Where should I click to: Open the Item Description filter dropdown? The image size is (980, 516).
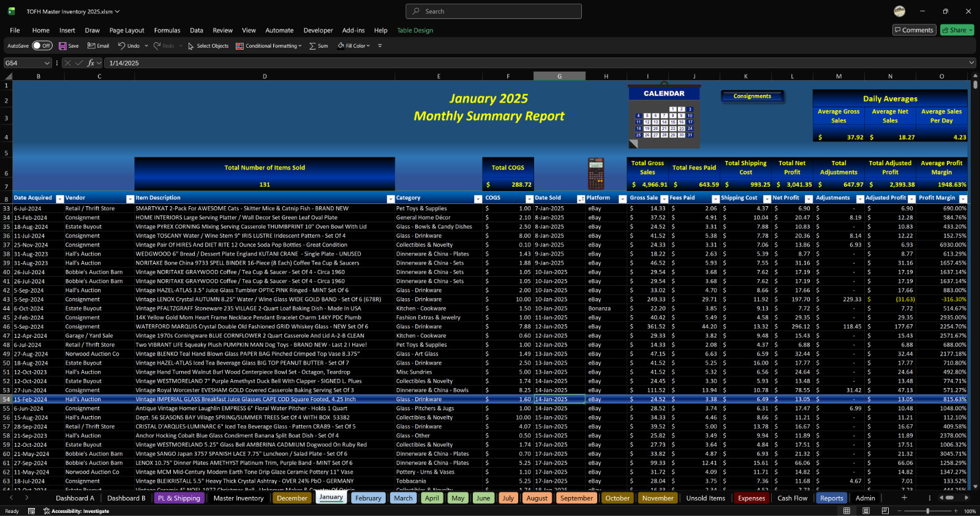pyautogui.click(x=391, y=199)
